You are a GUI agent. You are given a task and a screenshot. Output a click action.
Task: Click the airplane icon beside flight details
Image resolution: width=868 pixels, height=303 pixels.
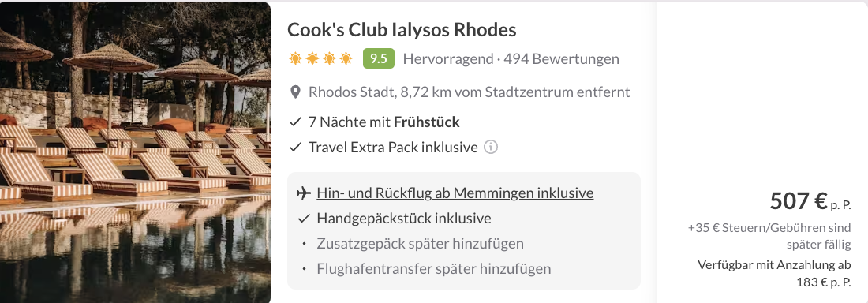coord(303,193)
